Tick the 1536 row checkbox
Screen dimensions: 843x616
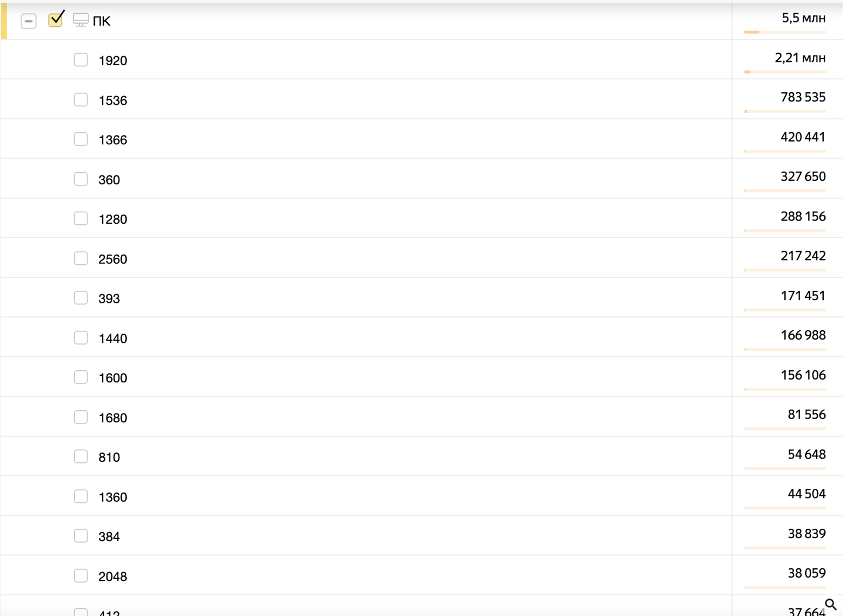(81, 100)
